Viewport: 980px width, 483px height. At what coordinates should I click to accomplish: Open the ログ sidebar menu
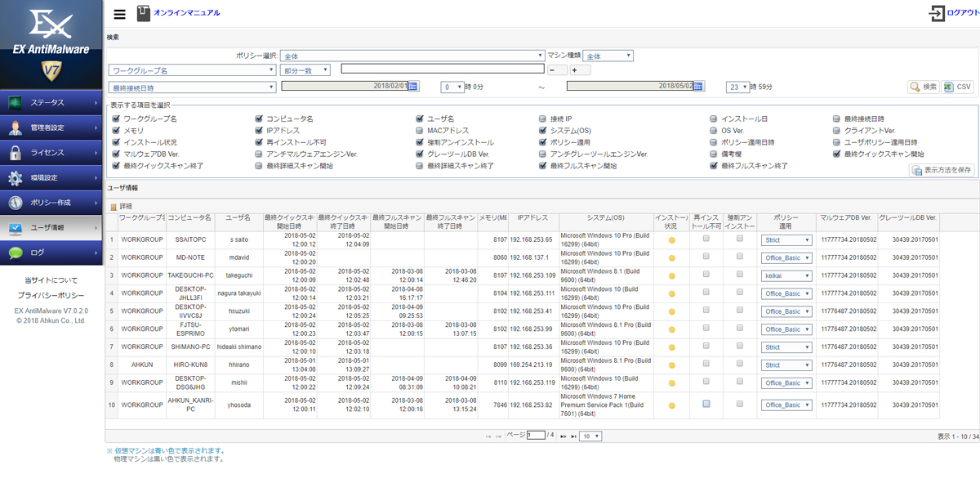tap(51, 253)
